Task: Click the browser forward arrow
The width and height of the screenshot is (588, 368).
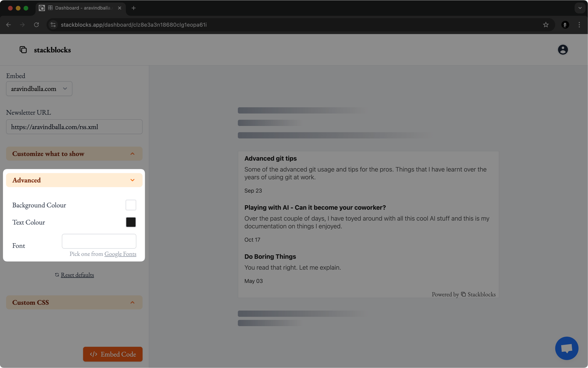Action: (x=22, y=25)
